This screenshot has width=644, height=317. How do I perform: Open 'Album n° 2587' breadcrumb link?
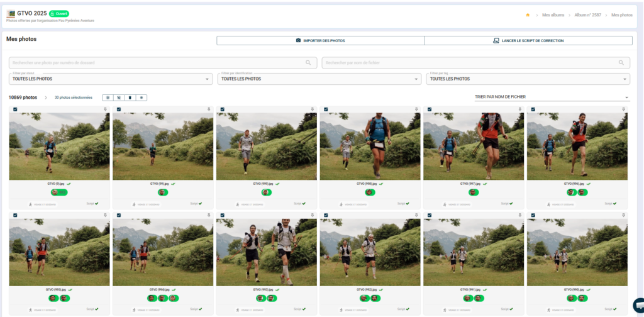coord(587,15)
